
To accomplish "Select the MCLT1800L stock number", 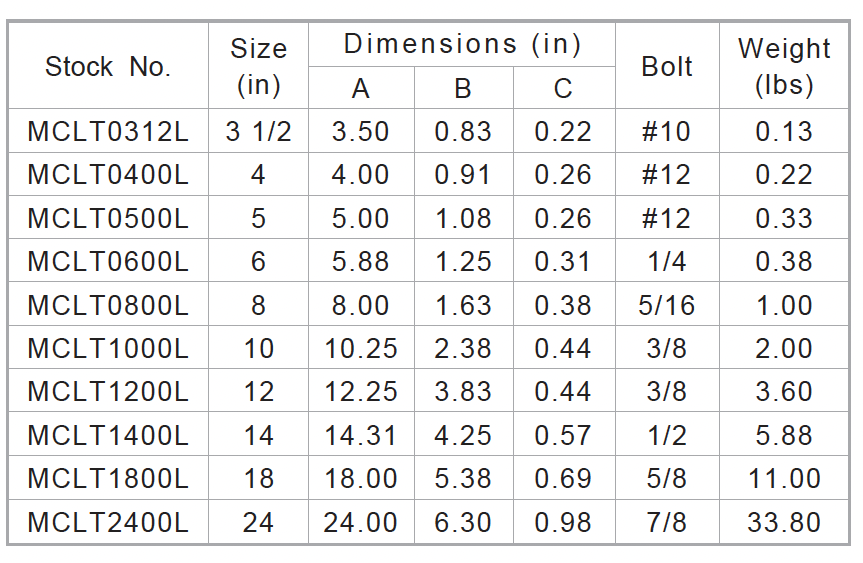I will (x=108, y=478).
